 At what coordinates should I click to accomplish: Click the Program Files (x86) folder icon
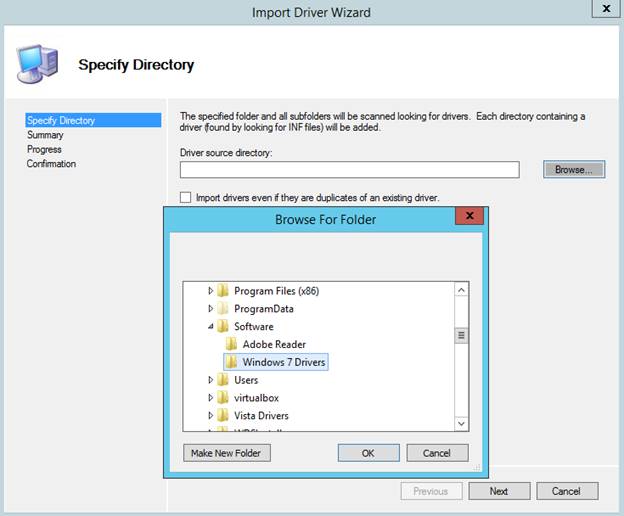pyautogui.click(x=223, y=291)
